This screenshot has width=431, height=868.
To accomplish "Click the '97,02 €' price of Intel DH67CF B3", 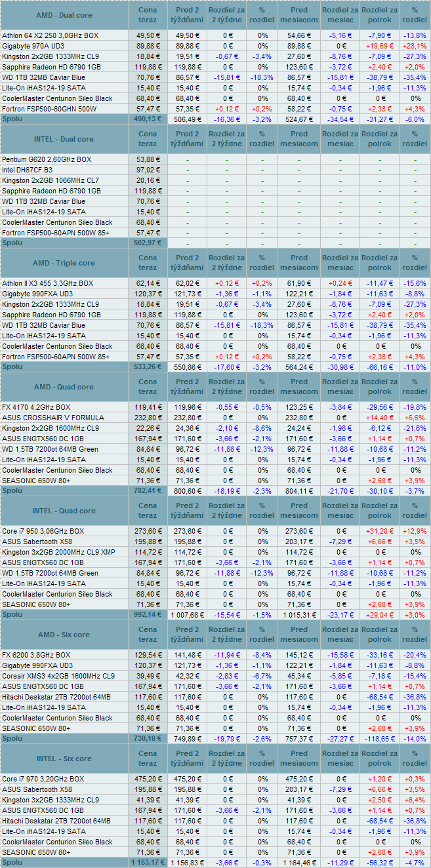I will pos(148,170).
